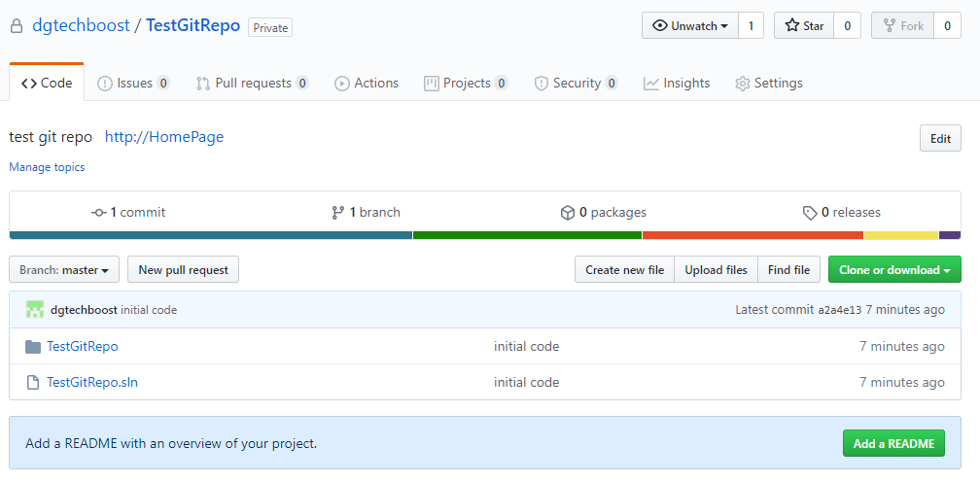The image size is (980, 481).
Task: Open the Unwatch notifications dropdown
Action: (x=689, y=26)
